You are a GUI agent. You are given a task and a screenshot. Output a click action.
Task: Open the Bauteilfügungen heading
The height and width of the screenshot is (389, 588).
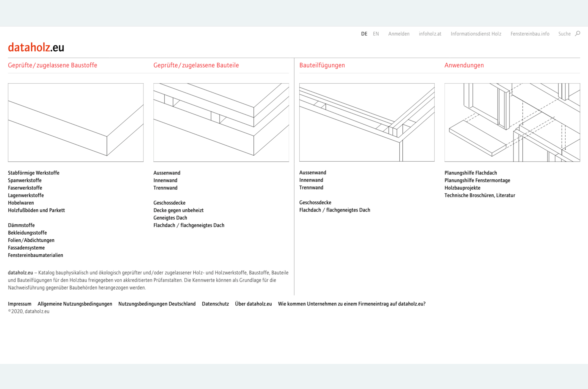(x=322, y=65)
